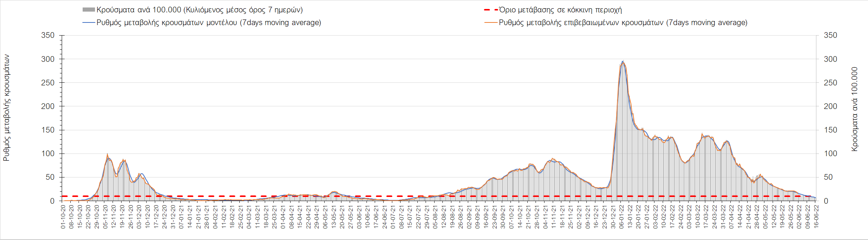Click the 350 label on left axis
This screenshot has width=868, height=240.
pos(48,35)
